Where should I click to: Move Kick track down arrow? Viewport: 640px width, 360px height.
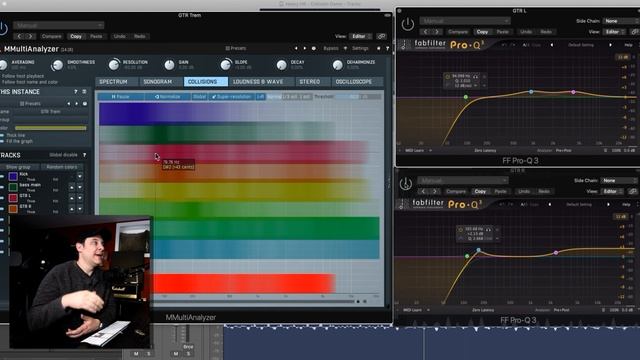coord(80,176)
